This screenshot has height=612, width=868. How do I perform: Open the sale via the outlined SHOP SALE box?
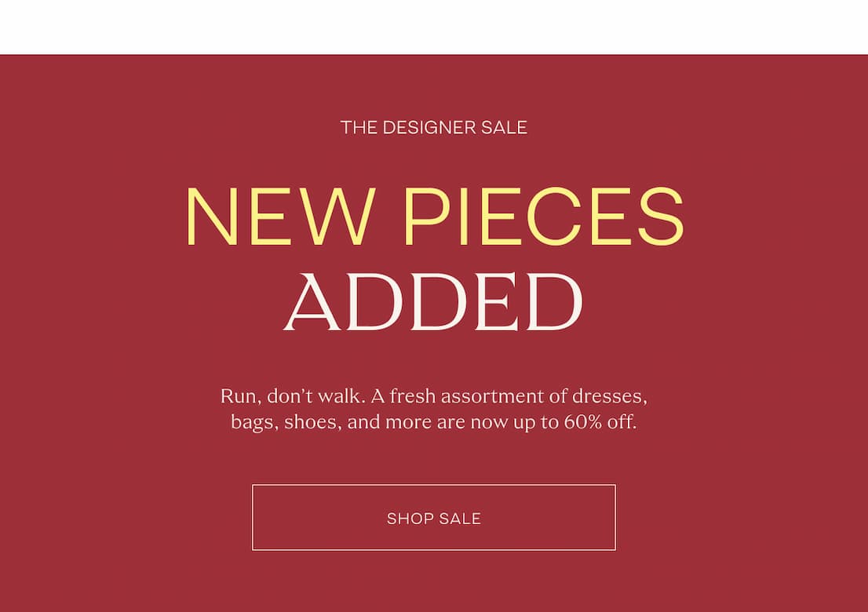pos(433,517)
